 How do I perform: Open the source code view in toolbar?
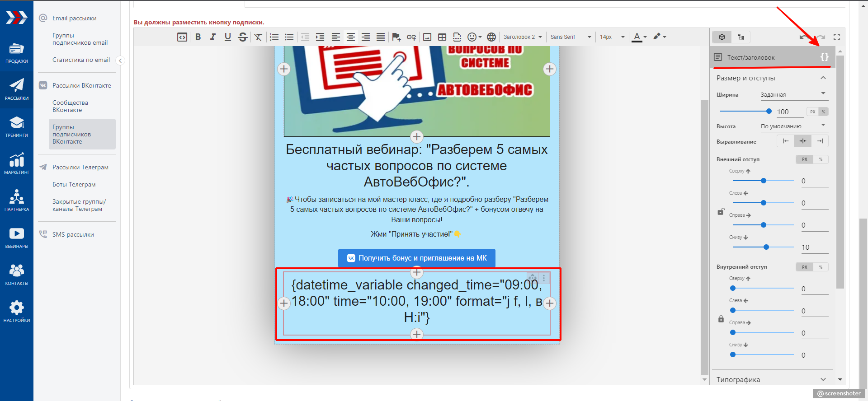[x=182, y=37]
